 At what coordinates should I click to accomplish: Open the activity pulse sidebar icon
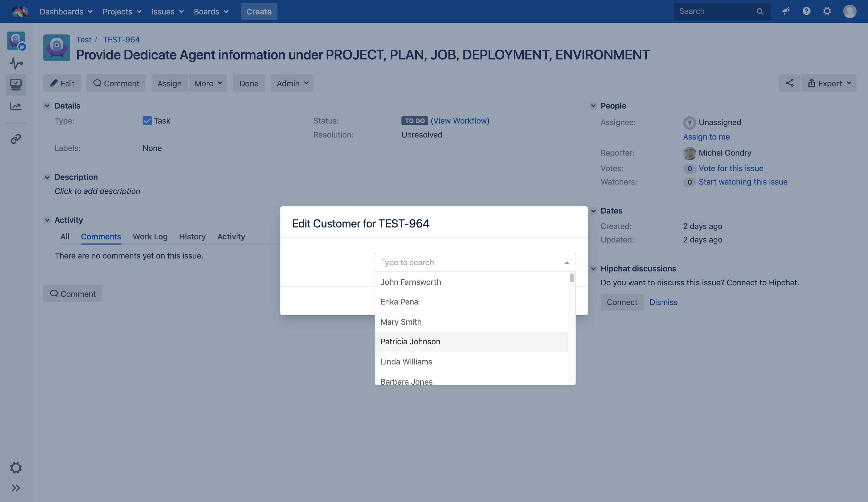pos(16,63)
